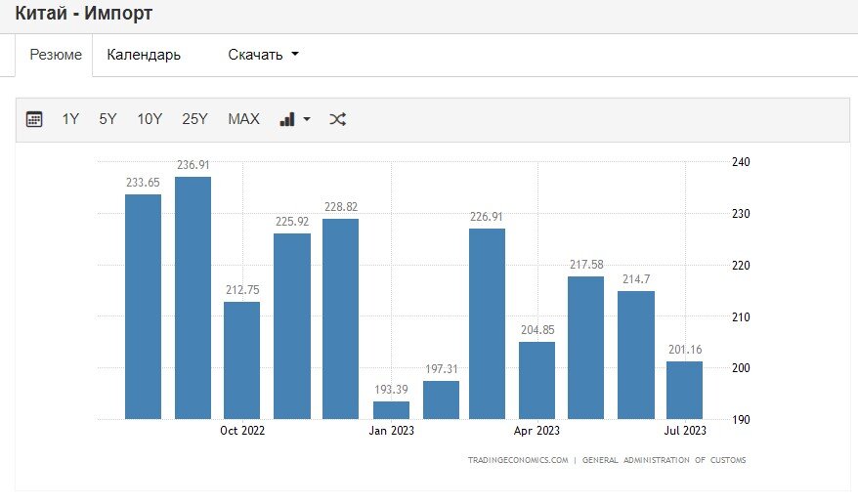Click the Китай - Импорт heading
The width and height of the screenshot is (858, 504).
(84, 13)
